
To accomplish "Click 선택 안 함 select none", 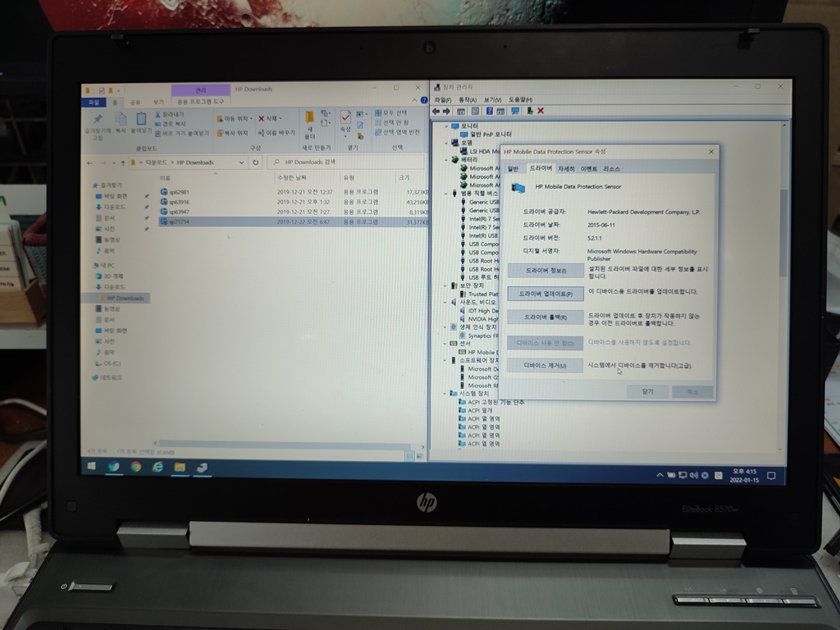I will pyautogui.click(x=391, y=123).
